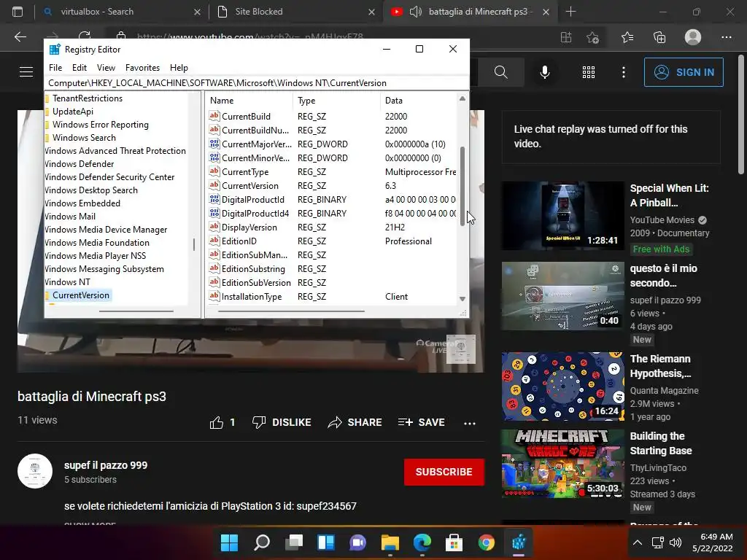
Task: Open video more-actions ellipsis
Action: (x=470, y=424)
